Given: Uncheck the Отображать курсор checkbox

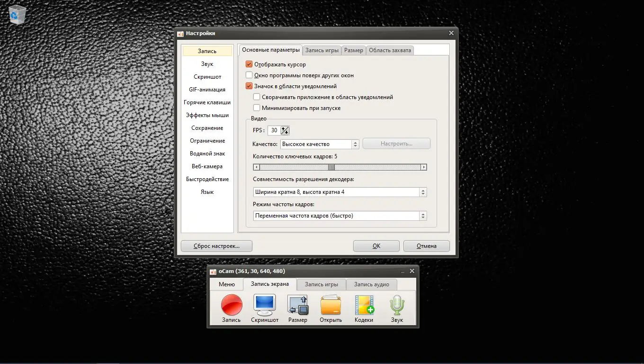Looking at the screenshot, I should [x=249, y=64].
